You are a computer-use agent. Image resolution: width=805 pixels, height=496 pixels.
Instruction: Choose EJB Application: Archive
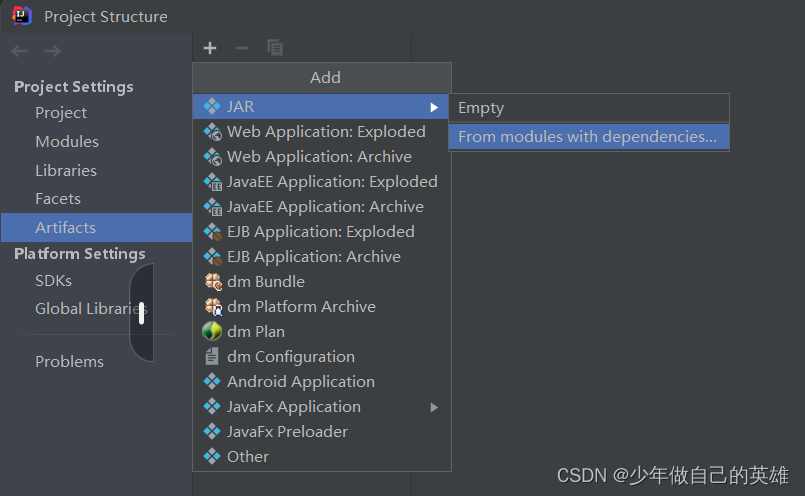(322, 257)
